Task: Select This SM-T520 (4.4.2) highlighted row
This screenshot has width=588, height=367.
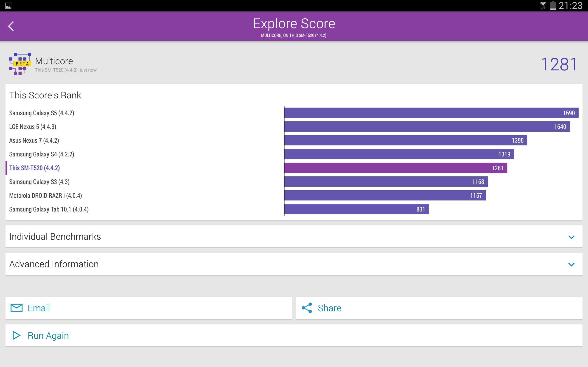Action: (34, 168)
